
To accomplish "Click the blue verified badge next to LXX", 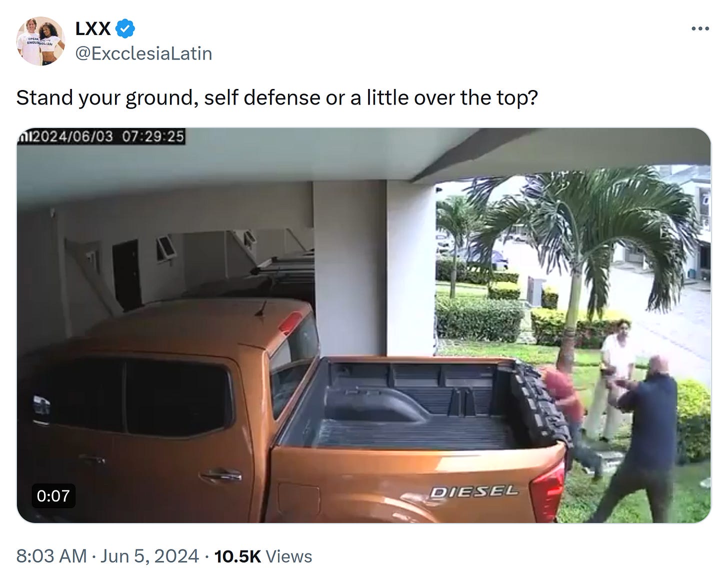I will pyautogui.click(x=125, y=28).
